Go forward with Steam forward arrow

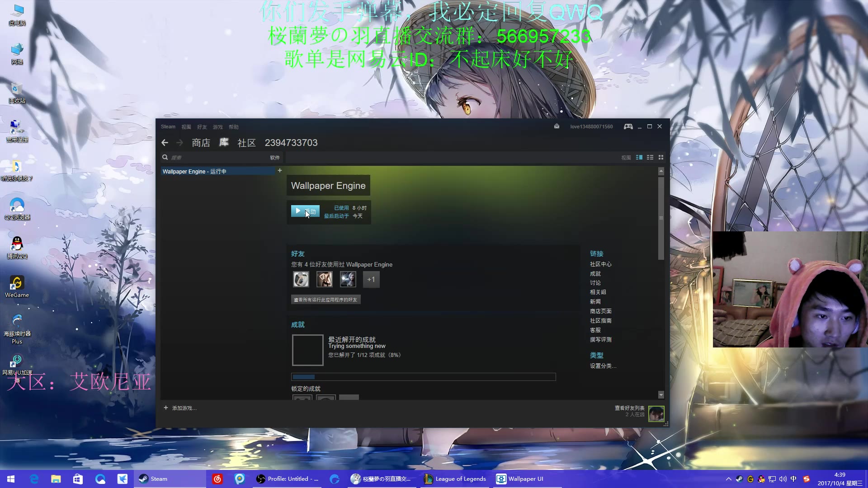click(179, 143)
